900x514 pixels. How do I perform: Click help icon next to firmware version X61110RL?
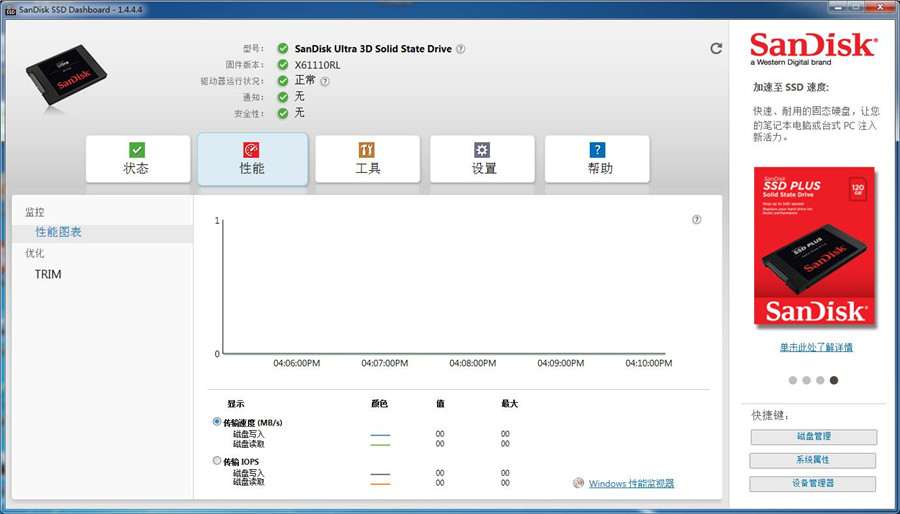(x=325, y=81)
